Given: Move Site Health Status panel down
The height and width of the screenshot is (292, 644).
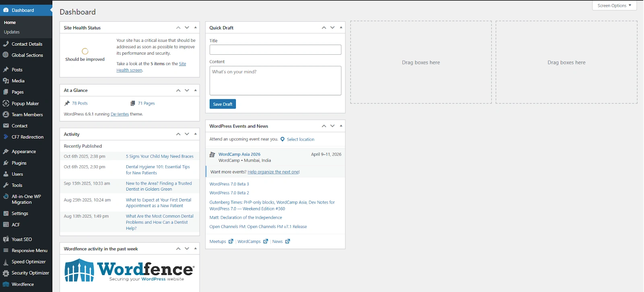Looking at the screenshot, I should (x=187, y=28).
